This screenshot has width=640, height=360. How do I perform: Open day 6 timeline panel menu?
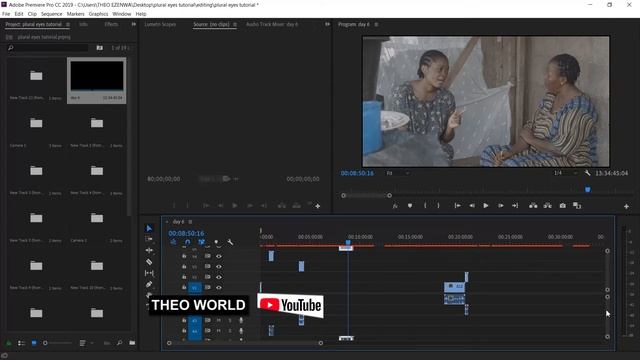click(x=190, y=222)
